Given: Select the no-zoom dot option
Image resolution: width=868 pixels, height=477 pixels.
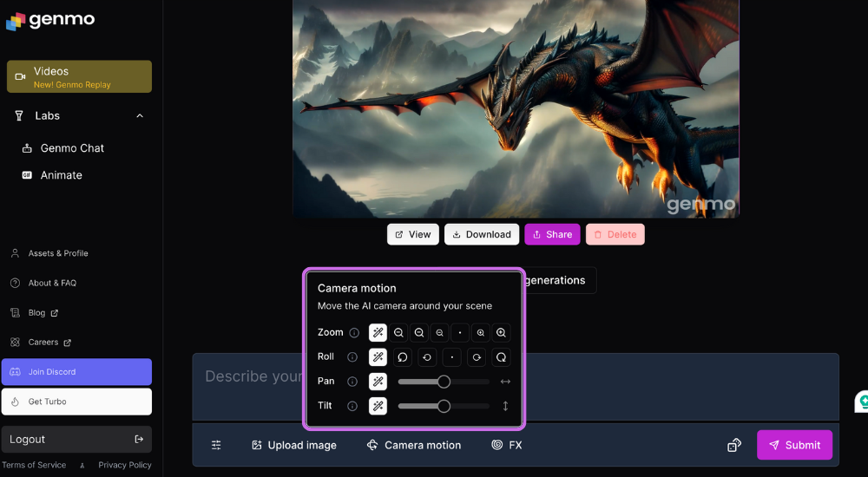Looking at the screenshot, I should click(x=460, y=332).
